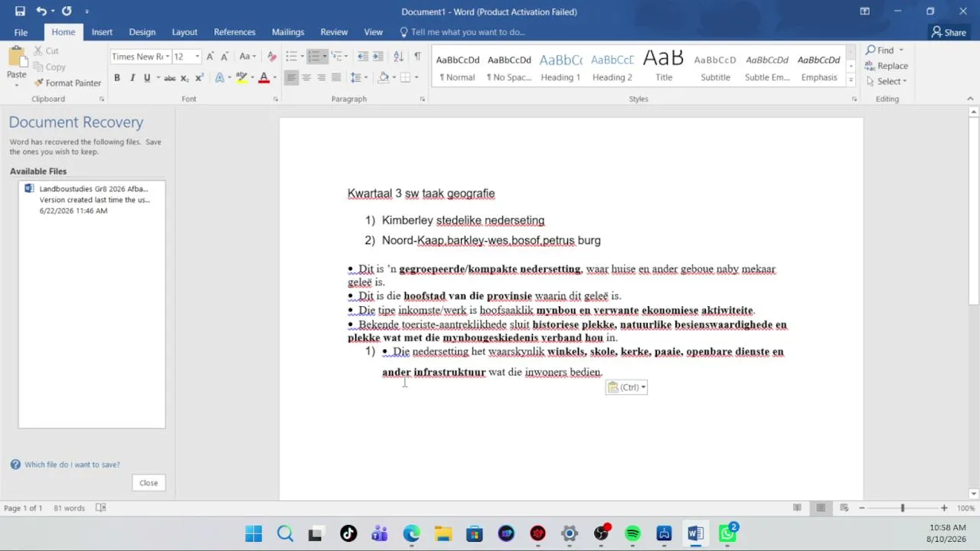Open the File tab

(21, 32)
